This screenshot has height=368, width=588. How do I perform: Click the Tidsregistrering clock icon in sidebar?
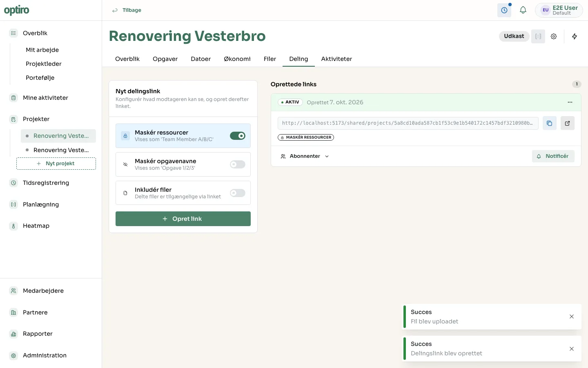tap(13, 183)
